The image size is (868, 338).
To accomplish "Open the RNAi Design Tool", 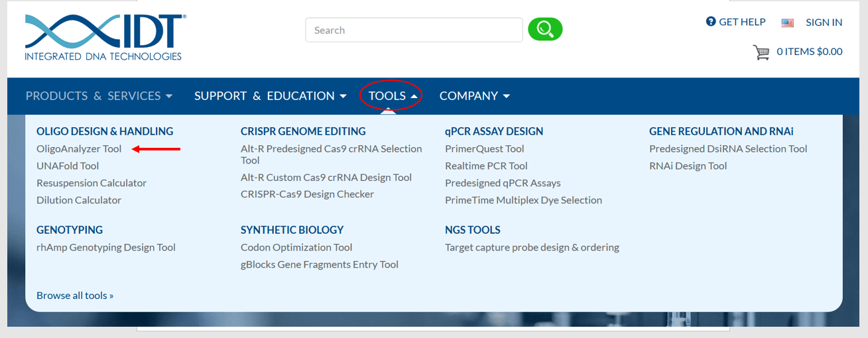I will pos(688,166).
